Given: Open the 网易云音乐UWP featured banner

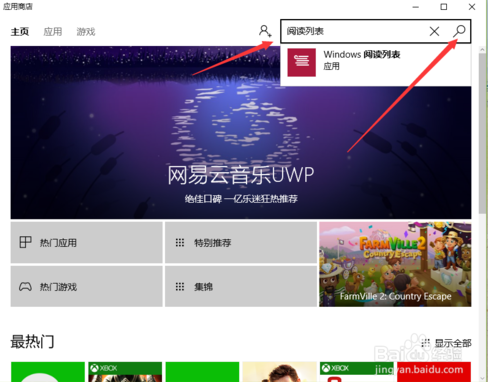Looking at the screenshot, I should coord(241,132).
